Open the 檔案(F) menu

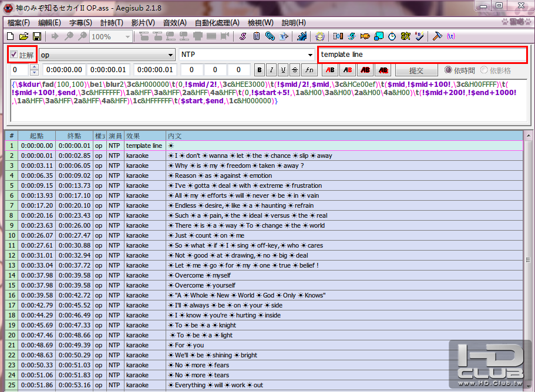19,23
